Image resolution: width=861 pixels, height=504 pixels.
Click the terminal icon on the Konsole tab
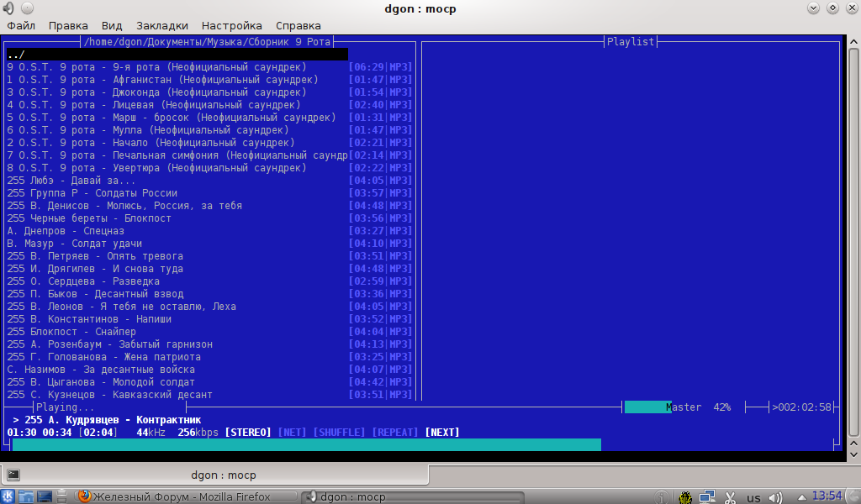13,474
